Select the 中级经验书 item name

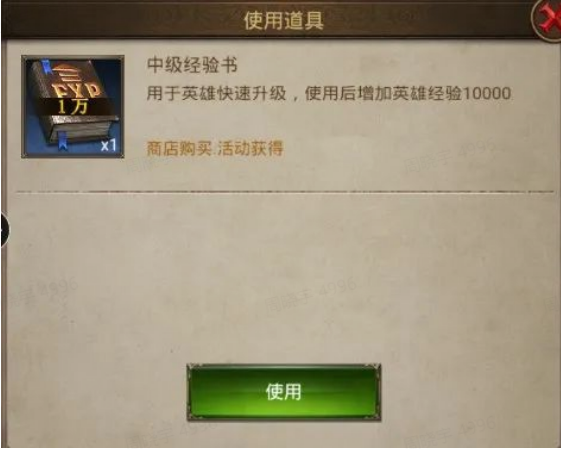click(192, 65)
